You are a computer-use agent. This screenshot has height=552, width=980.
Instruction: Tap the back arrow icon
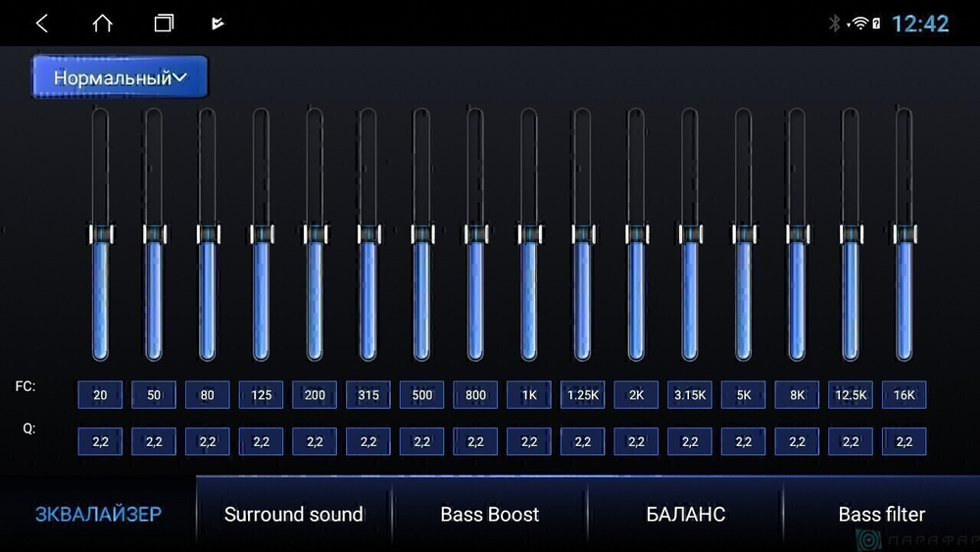point(42,24)
